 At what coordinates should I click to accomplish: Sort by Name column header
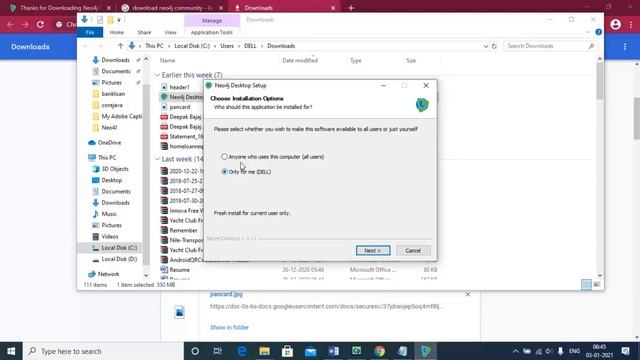(167, 60)
